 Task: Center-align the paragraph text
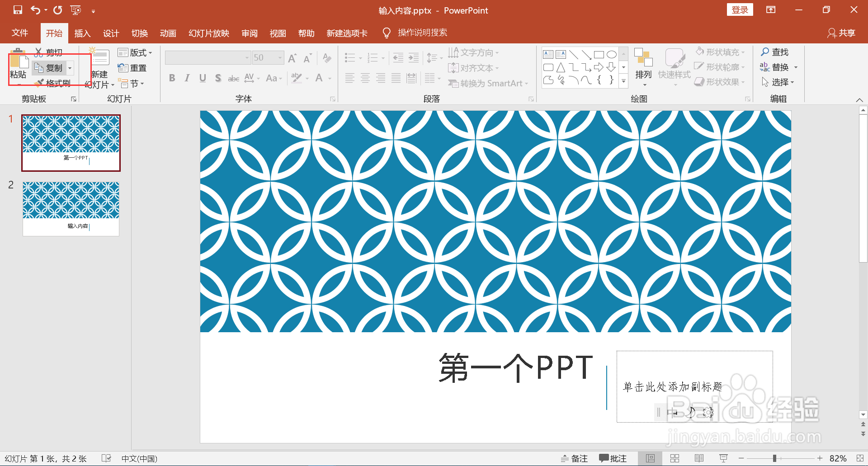tap(365, 78)
